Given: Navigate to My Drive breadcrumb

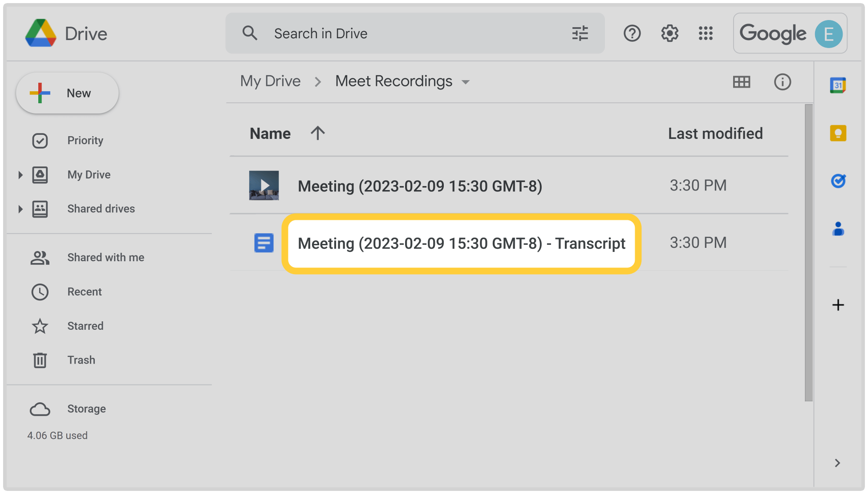Looking at the screenshot, I should pos(270,81).
